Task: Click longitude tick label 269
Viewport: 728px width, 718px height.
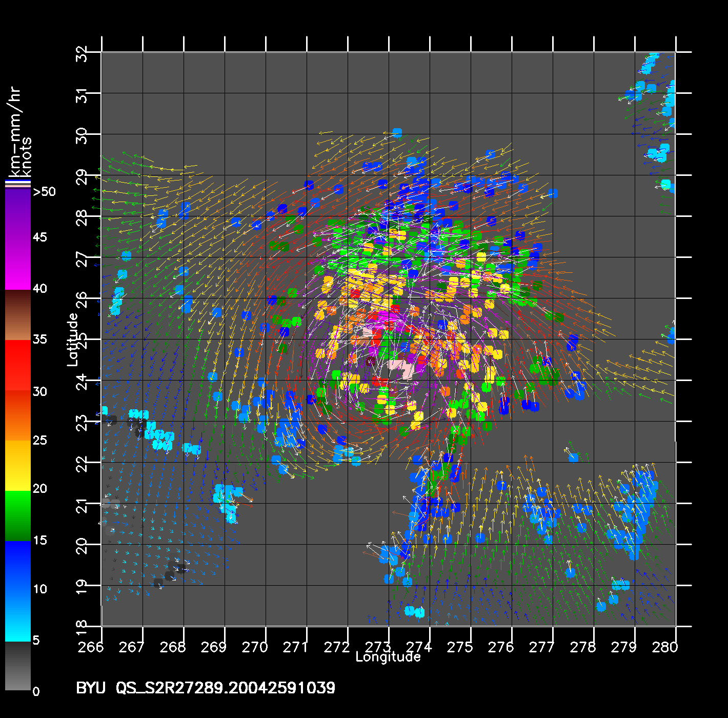Action: coord(214,647)
